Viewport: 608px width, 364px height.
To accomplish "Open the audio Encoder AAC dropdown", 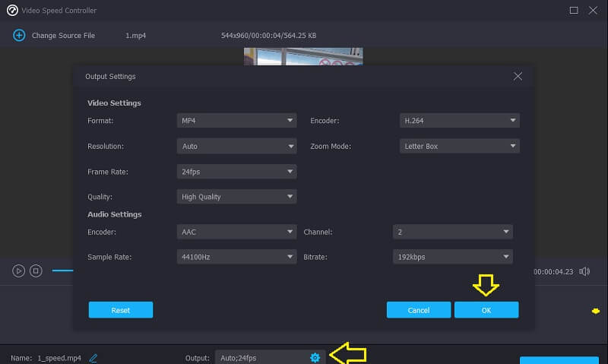I will (236, 232).
